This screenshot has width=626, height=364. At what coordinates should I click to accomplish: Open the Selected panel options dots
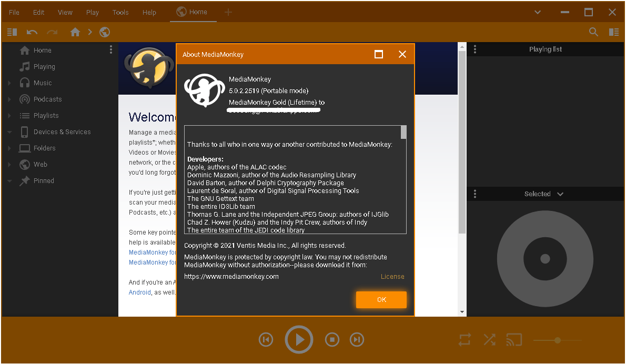tap(474, 194)
